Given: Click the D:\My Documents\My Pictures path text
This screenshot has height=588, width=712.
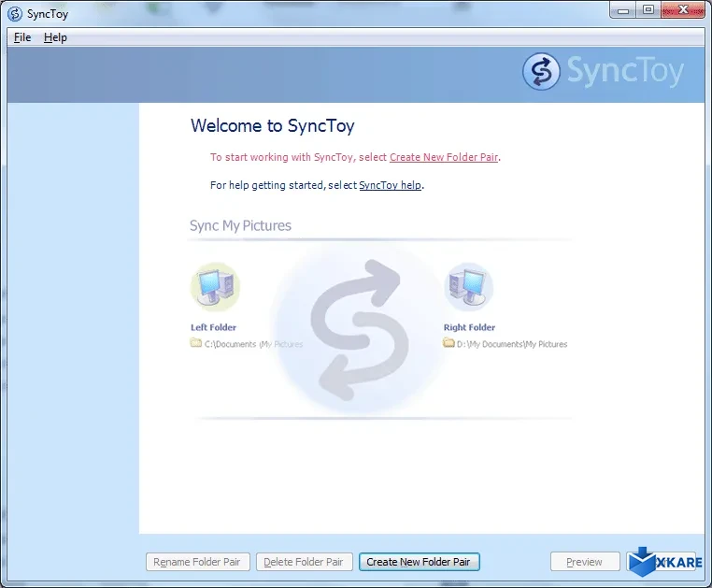Looking at the screenshot, I should point(512,344).
